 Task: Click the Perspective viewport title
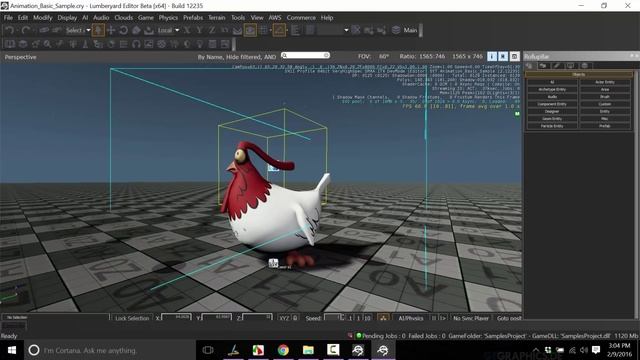20,57
